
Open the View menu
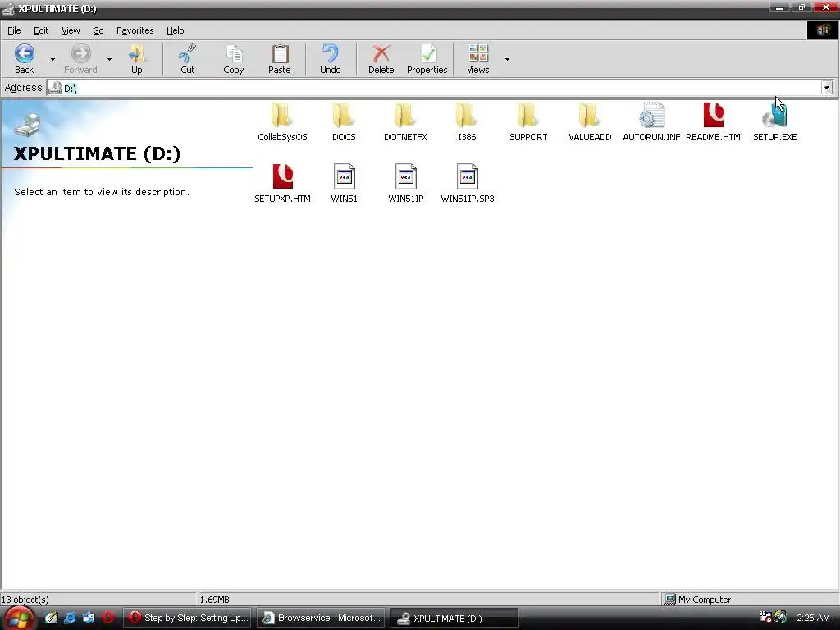[x=71, y=30]
